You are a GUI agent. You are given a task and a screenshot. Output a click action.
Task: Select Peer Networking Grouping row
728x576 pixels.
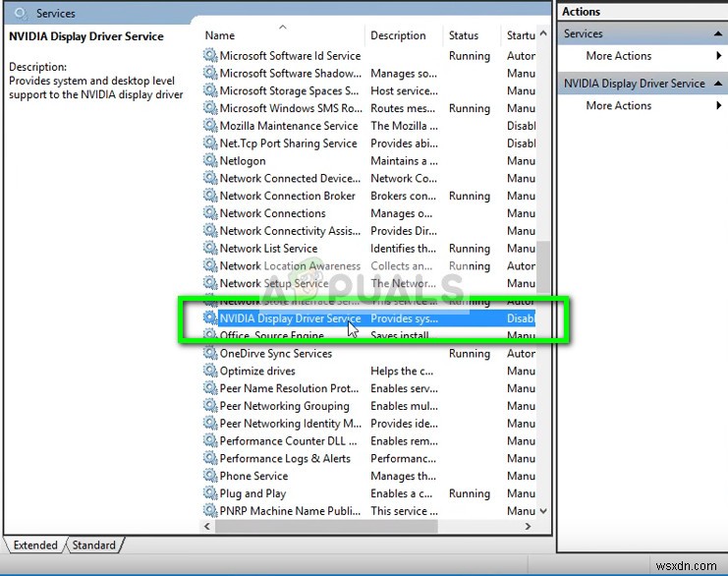(x=369, y=406)
